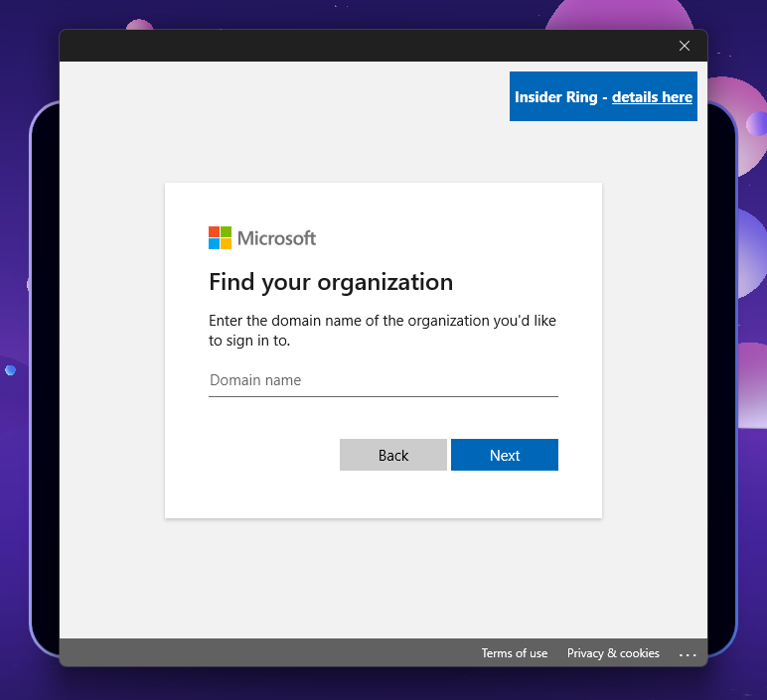Click the underline beneath Domain name field
The image size is (767, 700).
[383, 396]
